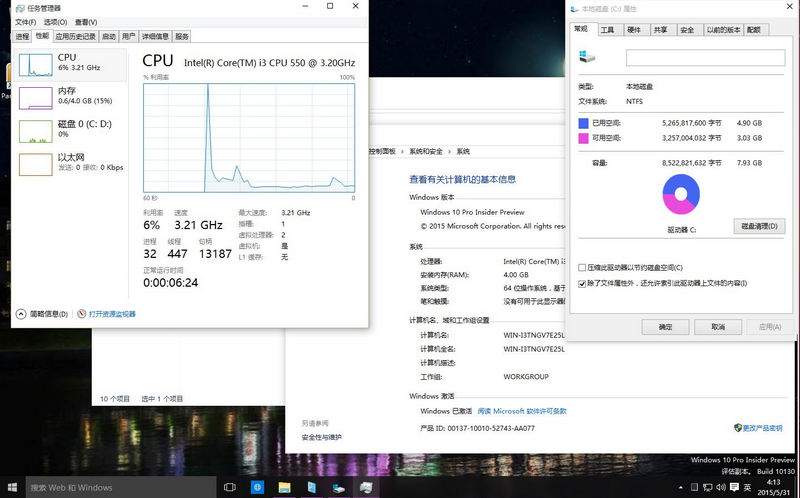Switch to the 进程 tab
The image size is (800, 498).
(x=22, y=36)
